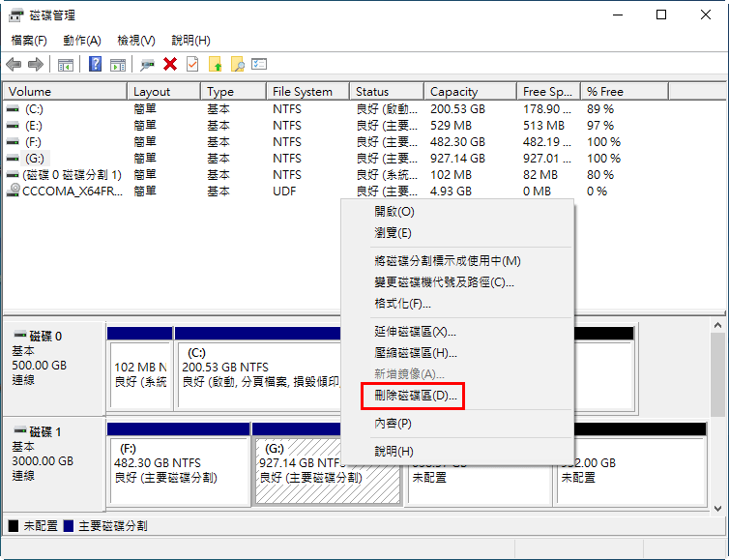Click CCCOMA_X64FR disc volume icon

pyautogui.click(x=14, y=191)
